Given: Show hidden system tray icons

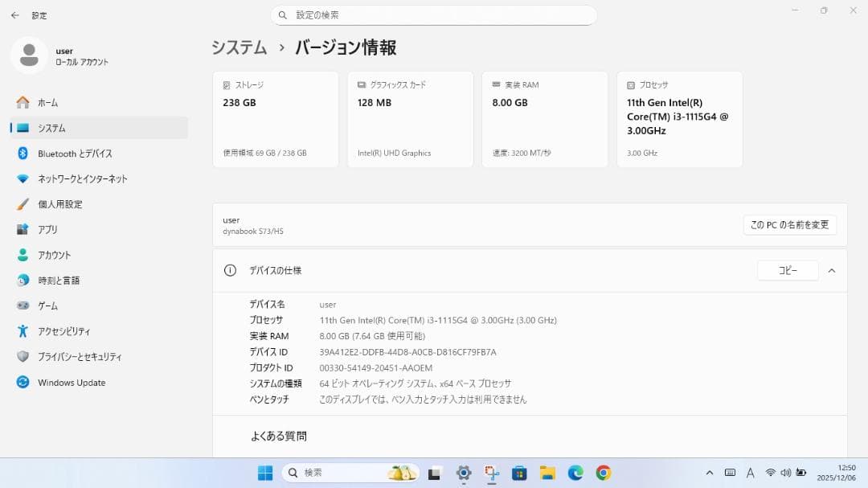Looking at the screenshot, I should click(x=710, y=473).
